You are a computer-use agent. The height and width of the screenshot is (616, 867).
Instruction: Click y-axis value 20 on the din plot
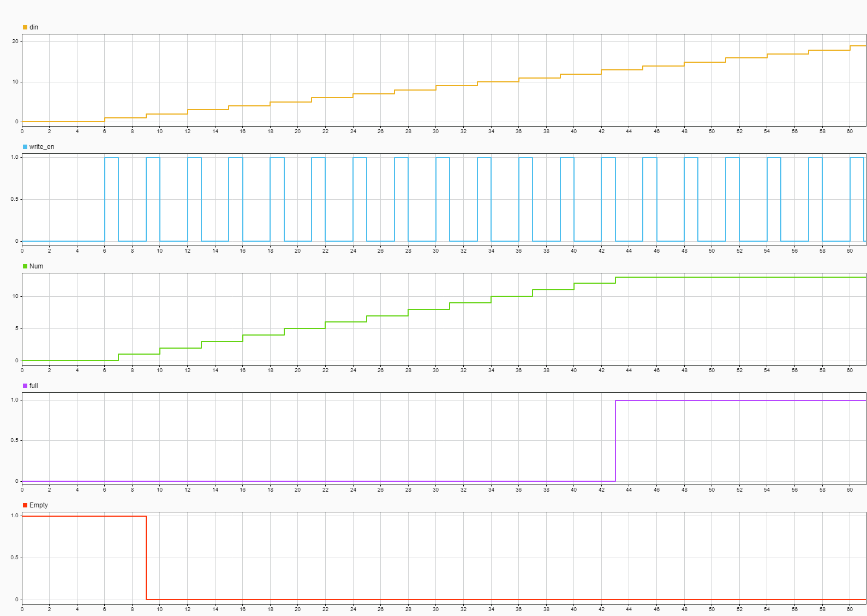(x=15, y=41)
